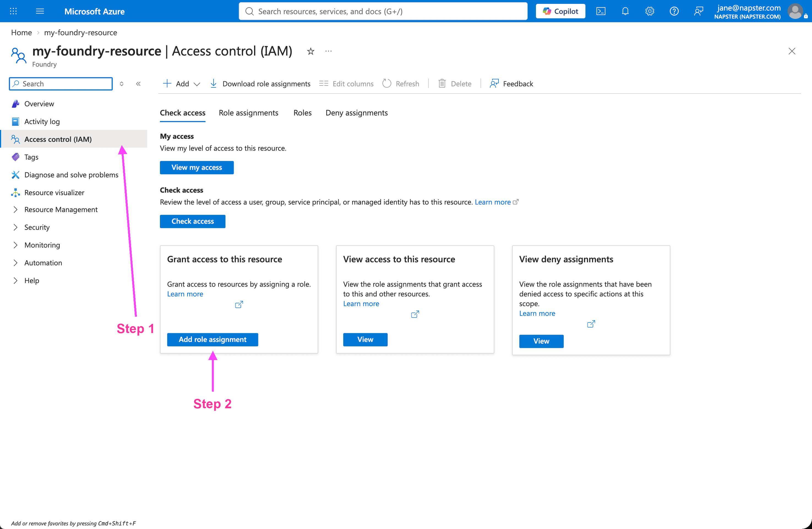Focus the sidebar Search field
Image resolution: width=812 pixels, height=529 pixels.
tap(61, 84)
